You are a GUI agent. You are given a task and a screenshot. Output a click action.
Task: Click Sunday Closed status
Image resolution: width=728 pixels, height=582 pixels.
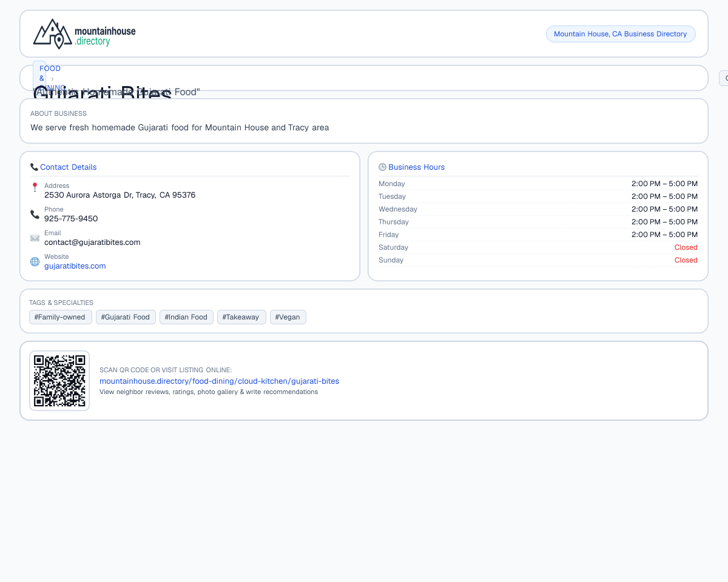686,260
